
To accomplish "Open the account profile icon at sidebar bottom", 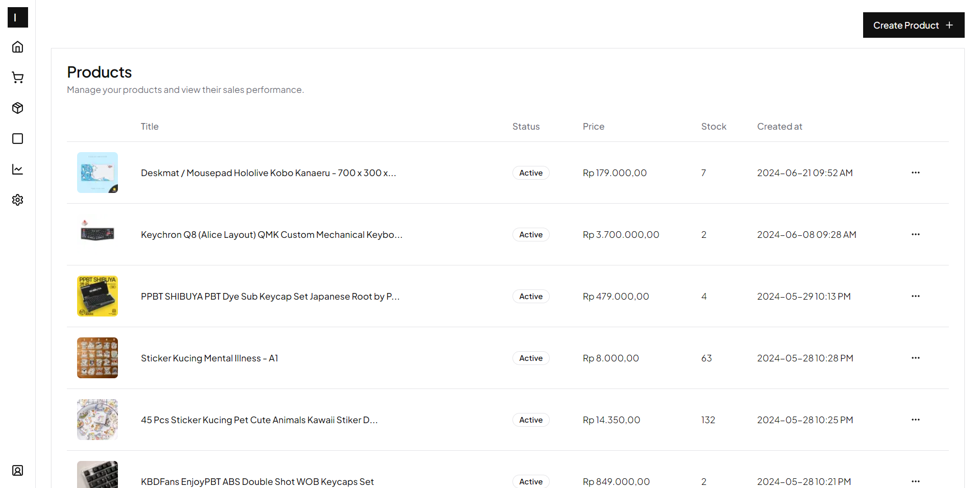I will point(17,470).
